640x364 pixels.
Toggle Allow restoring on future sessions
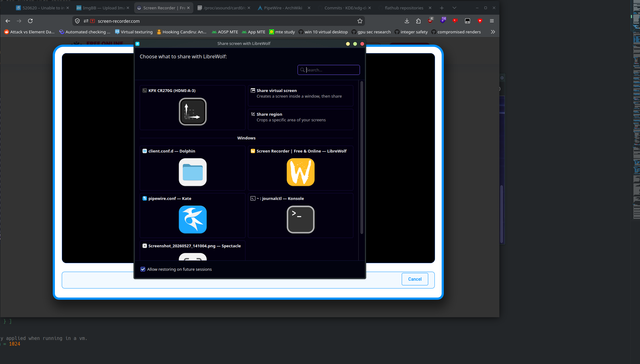[x=143, y=269]
